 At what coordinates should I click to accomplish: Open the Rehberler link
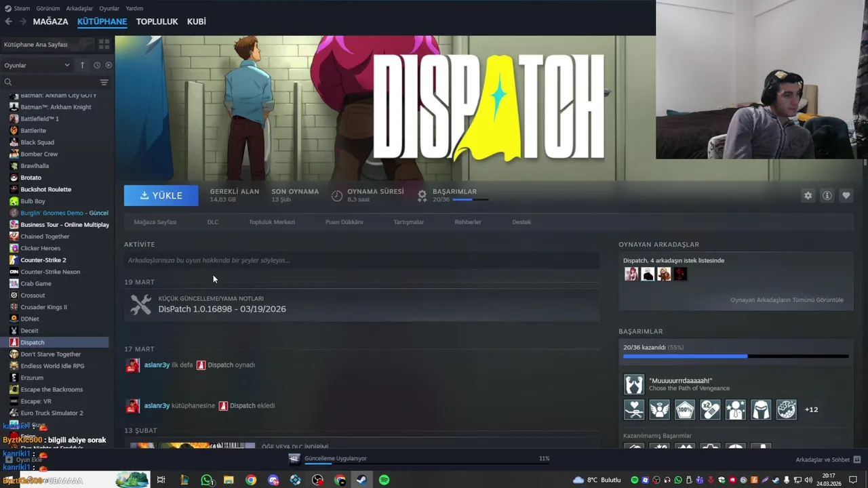[x=468, y=222]
